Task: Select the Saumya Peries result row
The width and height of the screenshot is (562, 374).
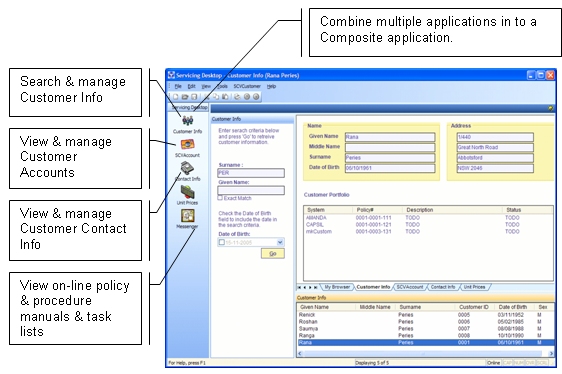Action: tap(425, 328)
